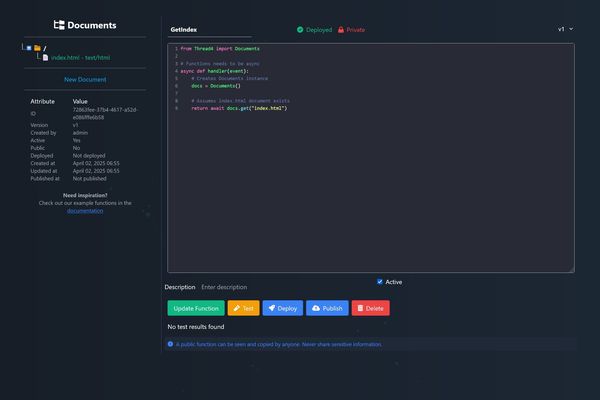Click code line 'docs = Documents()'
This screenshot has height=400, width=600.
[216, 86]
